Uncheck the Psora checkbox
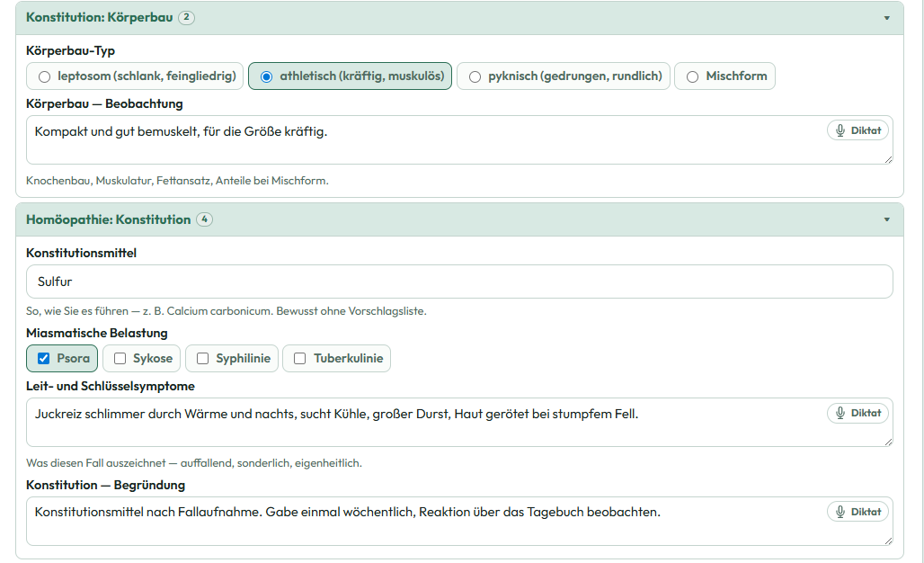This screenshot has width=924, height=563. point(44,359)
